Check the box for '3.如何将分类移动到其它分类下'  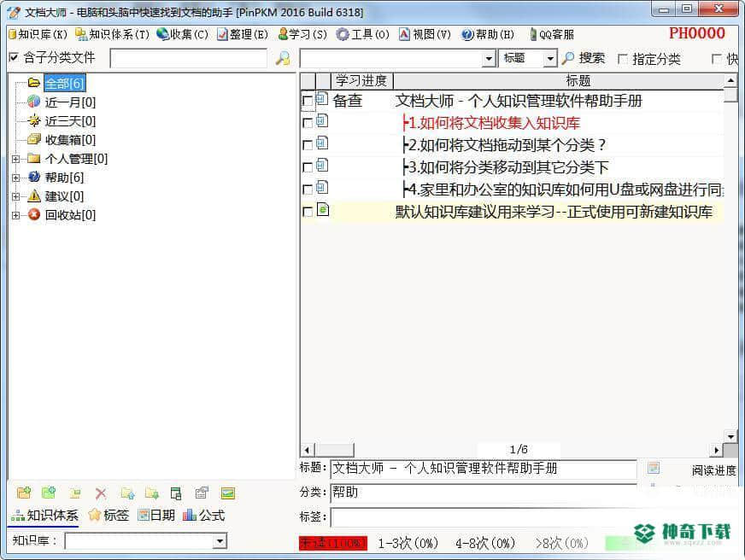pyautogui.click(x=308, y=167)
